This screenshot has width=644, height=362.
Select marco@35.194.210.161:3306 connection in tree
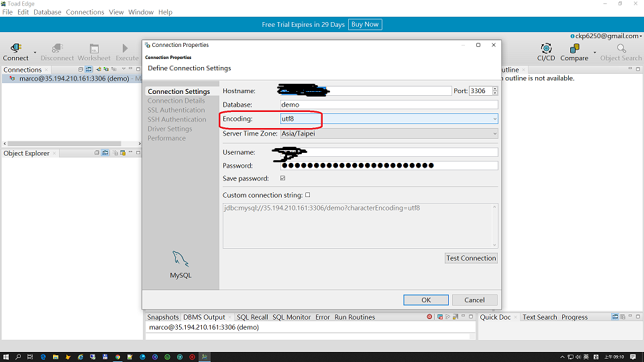(74, 78)
